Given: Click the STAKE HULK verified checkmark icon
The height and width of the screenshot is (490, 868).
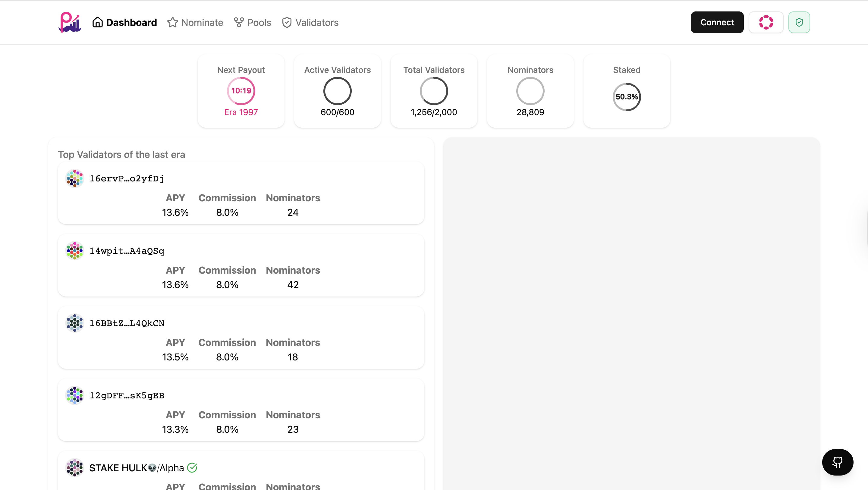Looking at the screenshot, I should tap(192, 468).
